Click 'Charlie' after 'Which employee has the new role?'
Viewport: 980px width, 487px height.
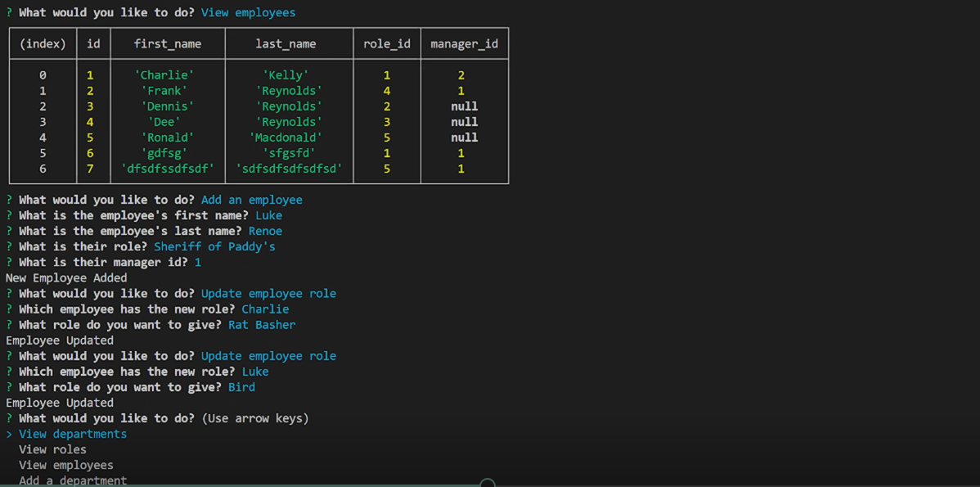pos(265,309)
